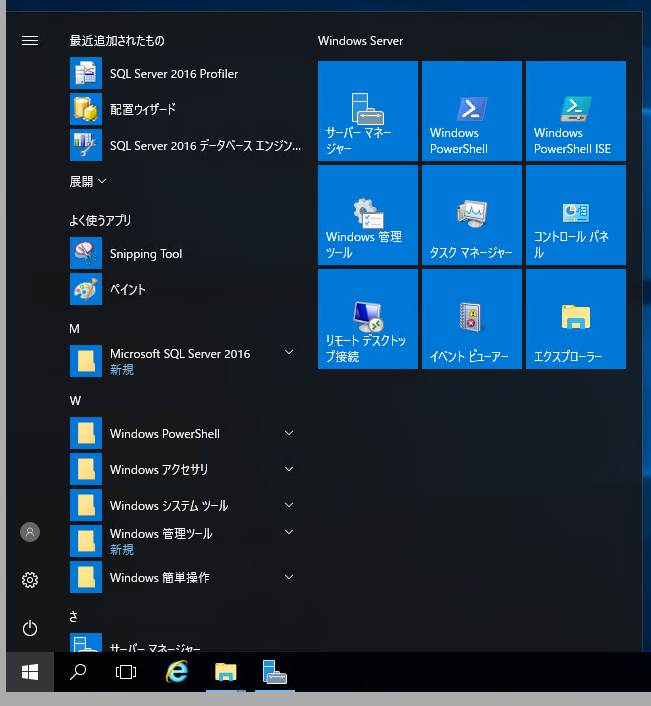This screenshot has width=651, height=706.
Task: Open エクスプローラー tile
Action: tap(576, 319)
